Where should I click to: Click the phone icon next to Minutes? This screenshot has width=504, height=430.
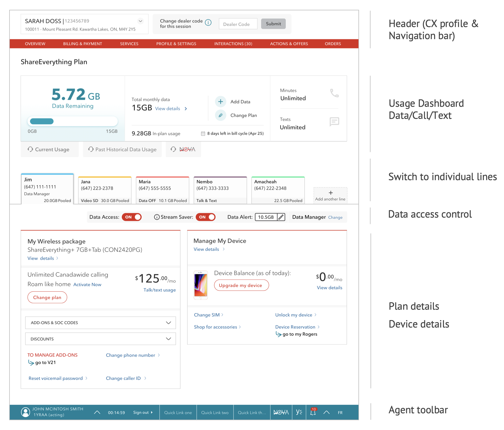(x=334, y=93)
